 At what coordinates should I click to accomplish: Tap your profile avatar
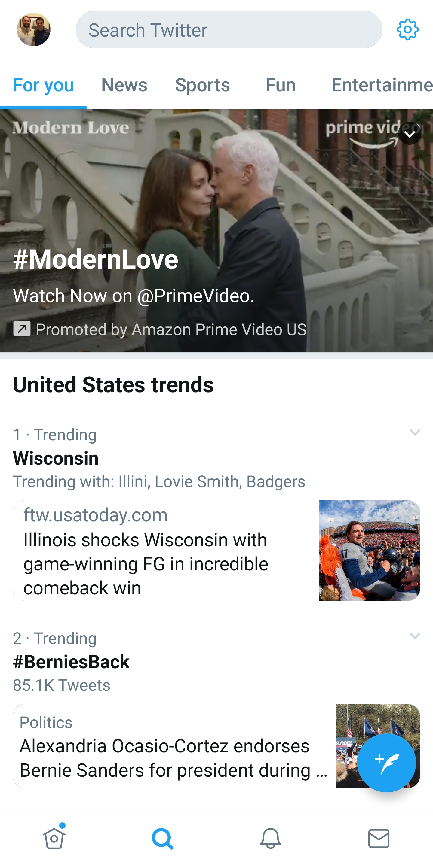pyautogui.click(x=33, y=30)
